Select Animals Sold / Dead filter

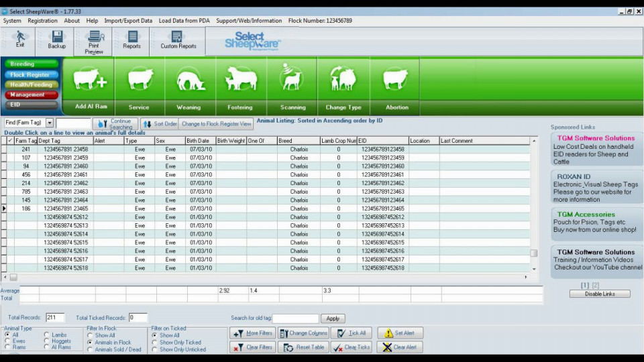[90, 350]
